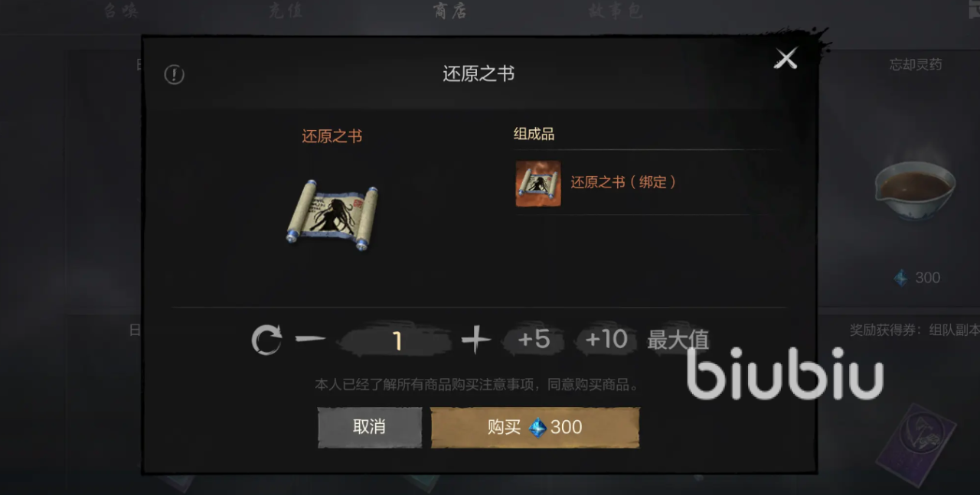This screenshot has height=495, width=980.
Task: Reset quantity with the circular arrow icon
Action: [266, 340]
